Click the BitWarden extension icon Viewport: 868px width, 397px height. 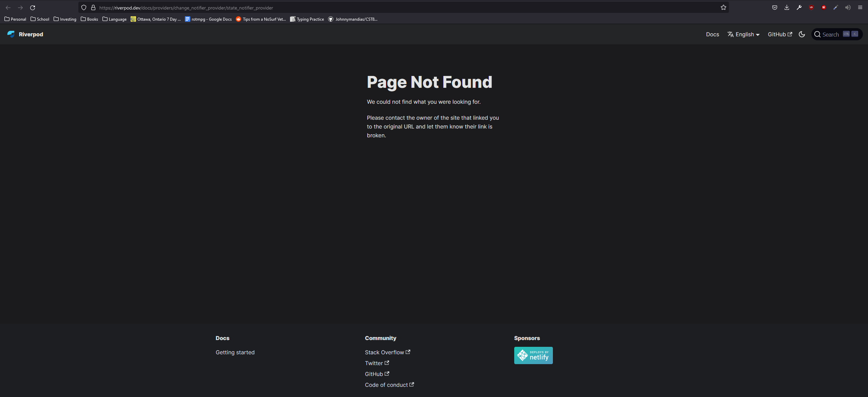[823, 7]
